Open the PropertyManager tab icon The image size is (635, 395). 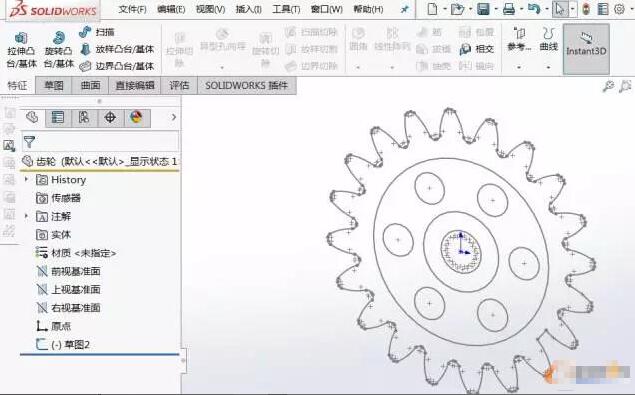click(58, 117)
